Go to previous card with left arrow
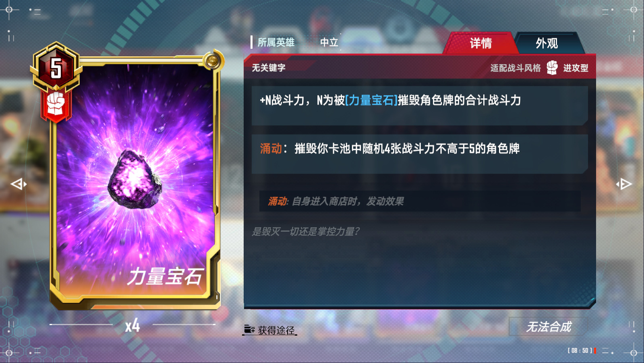 point(19,184)
